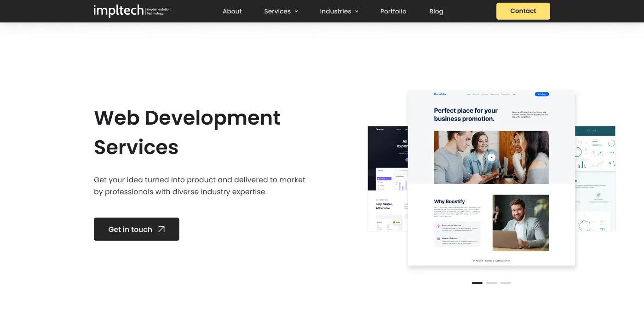Image resolution: width=644 pixels, height=333 pixels.
Task: Go to the Portfolio page
Action: (x=393, y=11)
